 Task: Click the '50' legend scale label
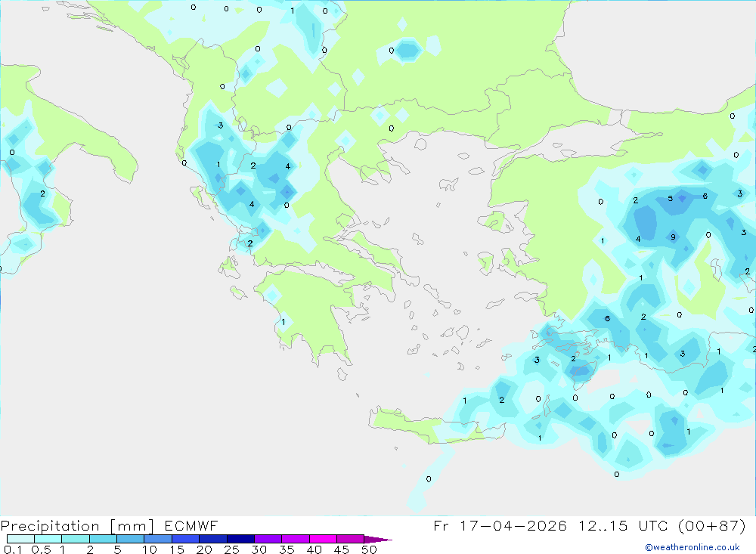point(370,549)
